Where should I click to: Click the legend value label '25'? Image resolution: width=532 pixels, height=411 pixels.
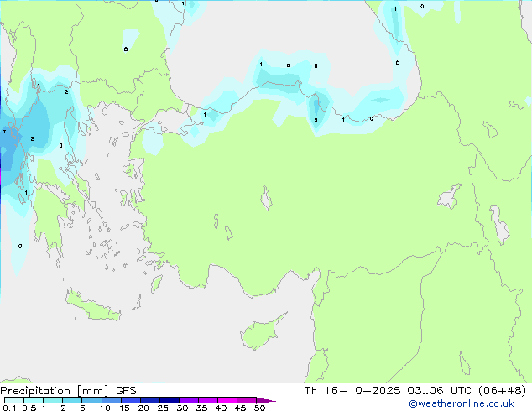[x=163, y=408]
